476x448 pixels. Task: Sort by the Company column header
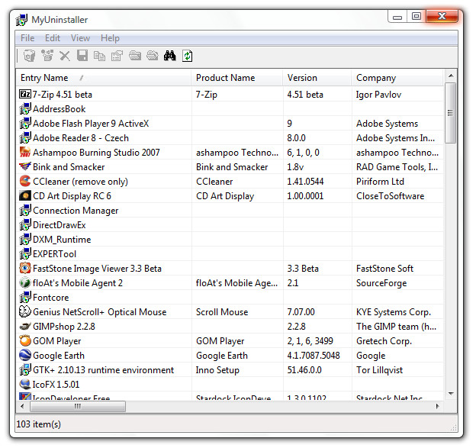point(397,78)
